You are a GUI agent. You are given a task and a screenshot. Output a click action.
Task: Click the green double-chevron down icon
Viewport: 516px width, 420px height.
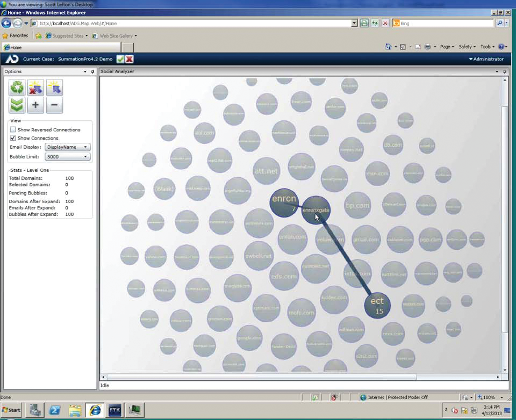point(17,105)
